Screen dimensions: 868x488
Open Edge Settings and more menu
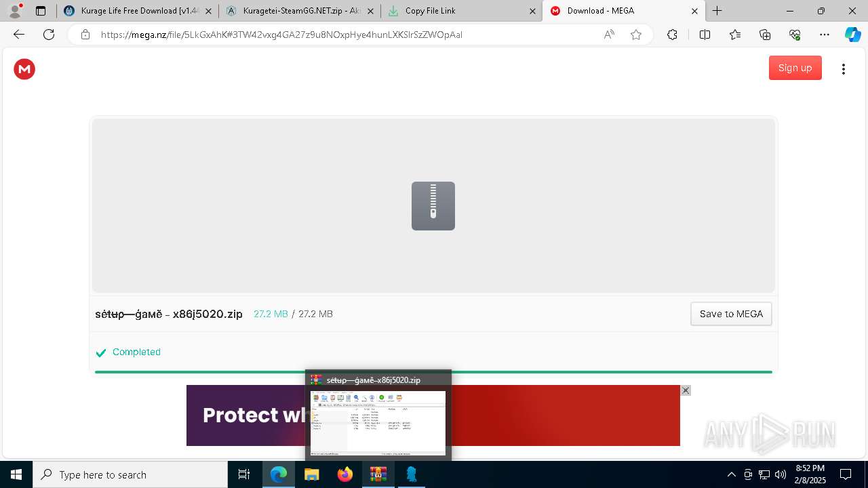point(825,35)
